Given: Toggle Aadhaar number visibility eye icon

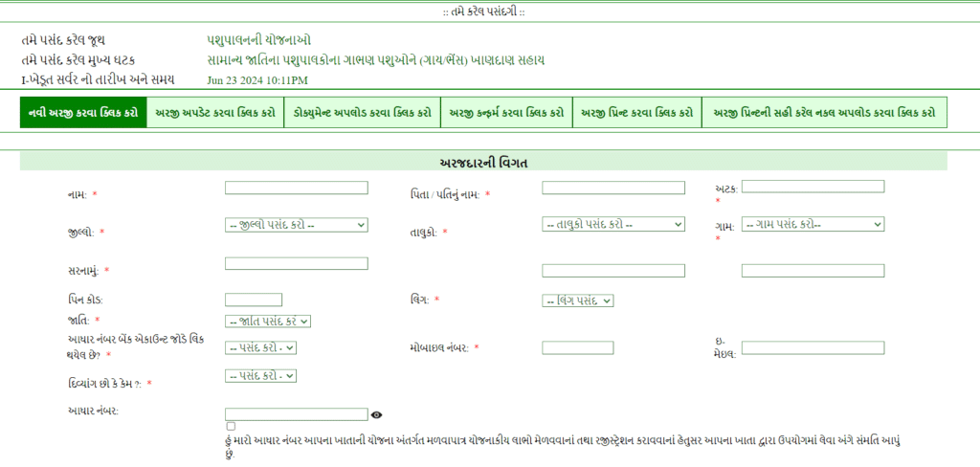Looking at the screenshot, I should point(376,414).
